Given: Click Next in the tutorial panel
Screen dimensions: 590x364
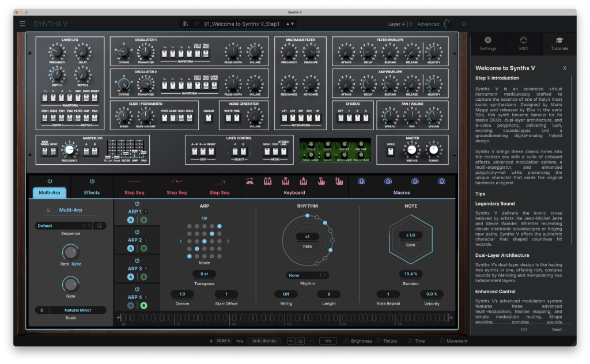Looking at the screenshot, I should (x=557, y=329).
